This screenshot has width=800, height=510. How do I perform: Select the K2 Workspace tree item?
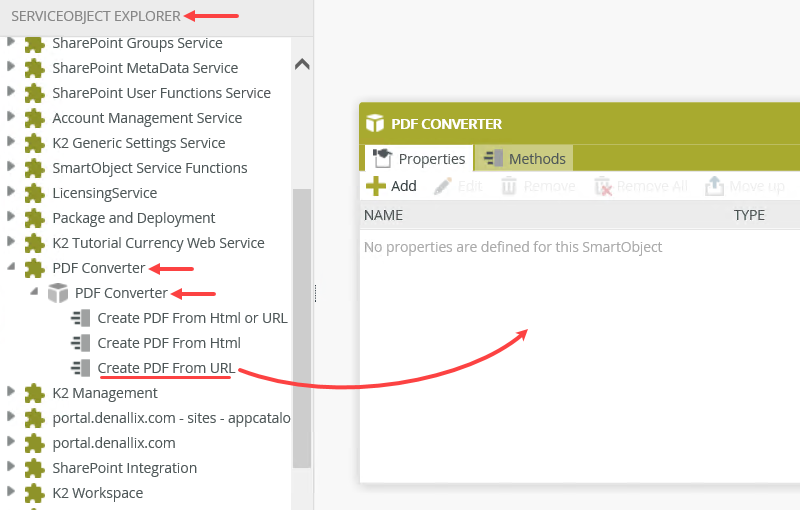pos(97,493)
